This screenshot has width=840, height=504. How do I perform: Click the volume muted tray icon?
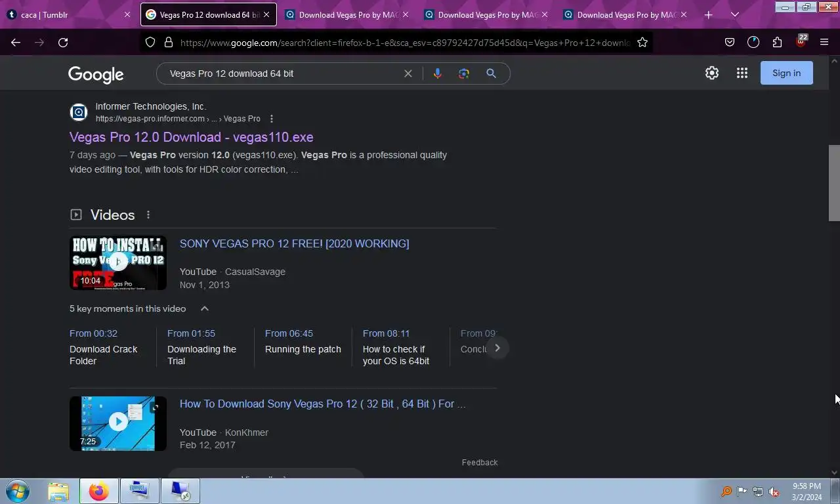tap(774, 492)
